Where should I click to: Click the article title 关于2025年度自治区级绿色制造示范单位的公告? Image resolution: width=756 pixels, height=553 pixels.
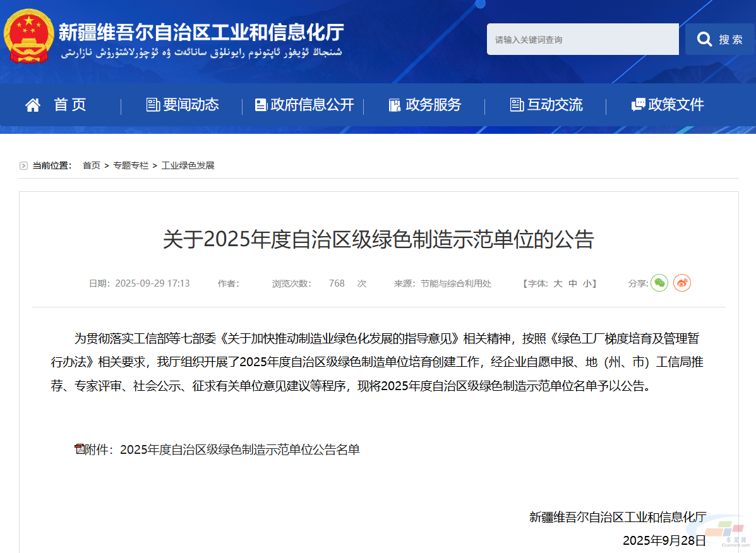[x=378, y=239]
